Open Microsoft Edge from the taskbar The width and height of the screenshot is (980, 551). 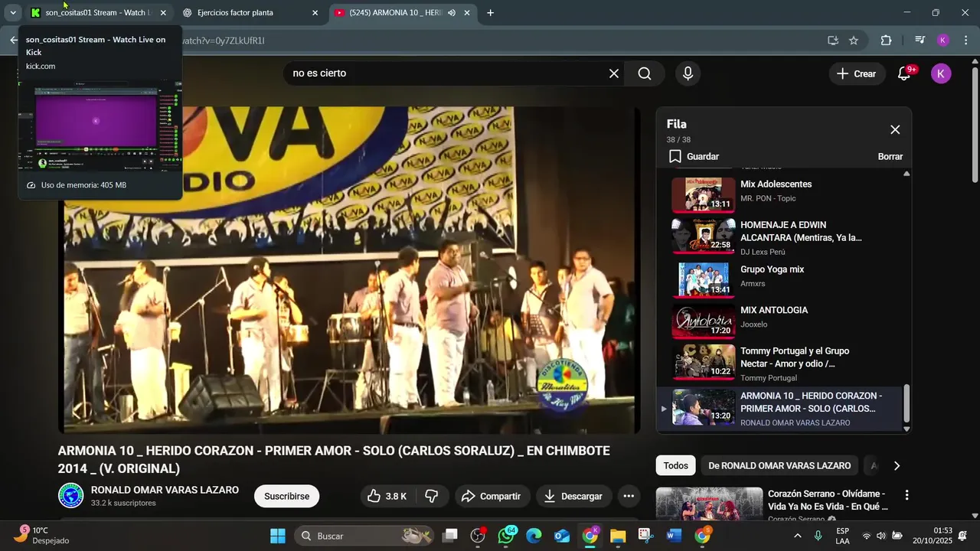pos(534,536)
